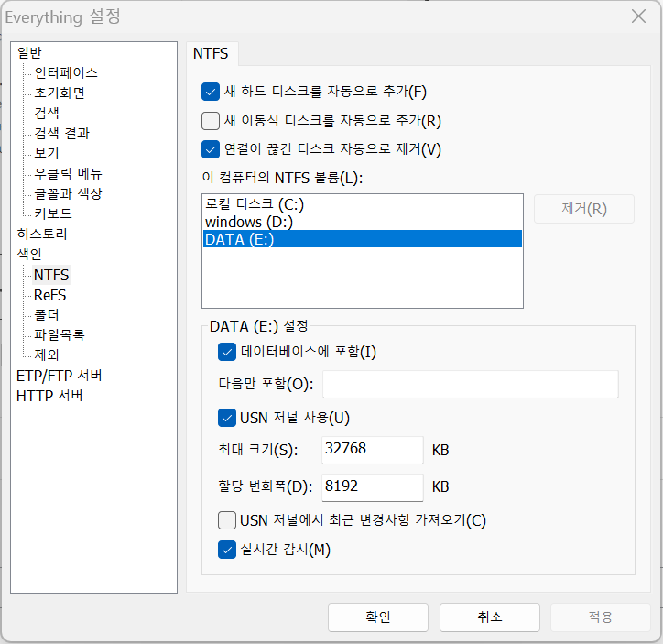Enable USN 저널에서 최근 변경사항 가져오기 checkbox

227,520
